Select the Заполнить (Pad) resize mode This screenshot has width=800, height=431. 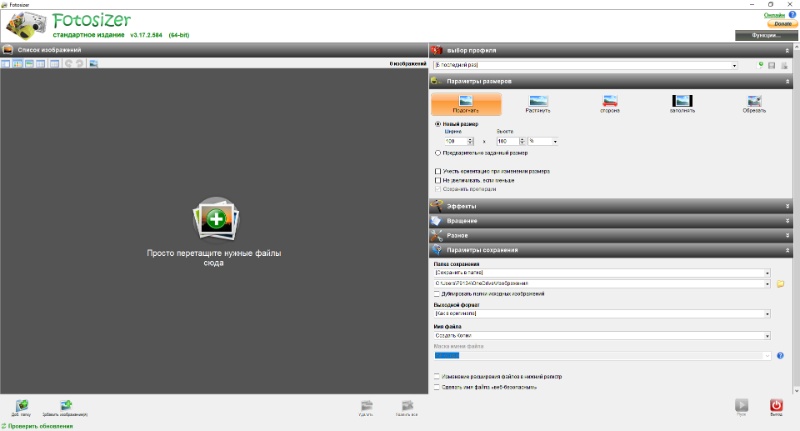tap(682, 104)
